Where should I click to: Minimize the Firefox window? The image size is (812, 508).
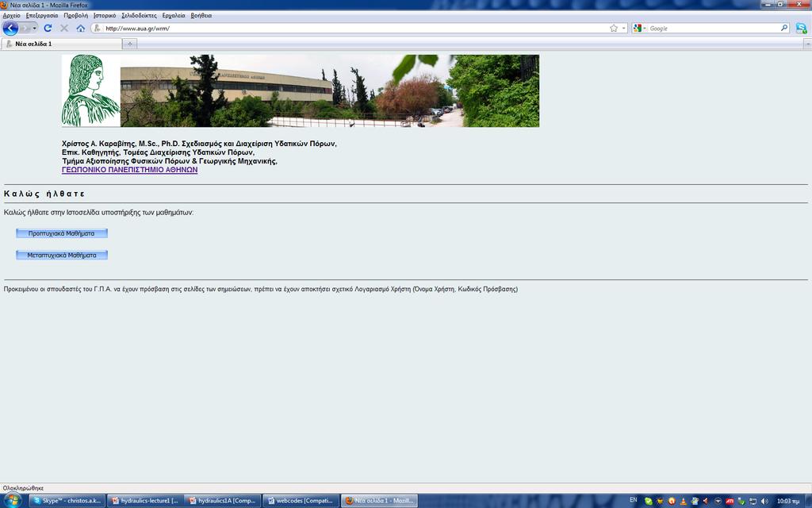pyautogui.click(x=768, y=4)
